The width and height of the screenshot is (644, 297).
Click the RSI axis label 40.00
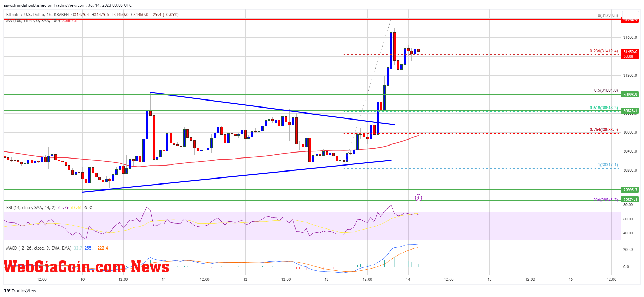[628, 233]
